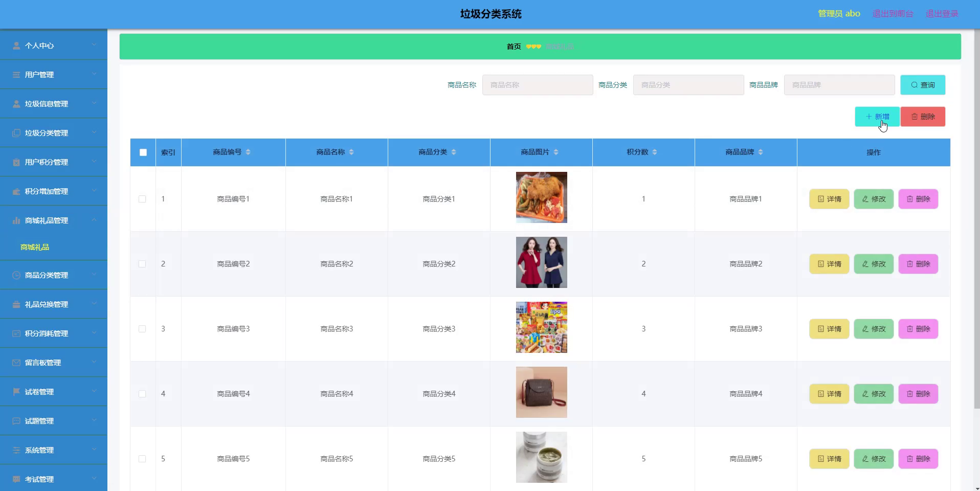The height and width of the screenshot is (491, 980).
Task: Click the 礼品兑换管理 sidebar icon
Action: (16, 304)
